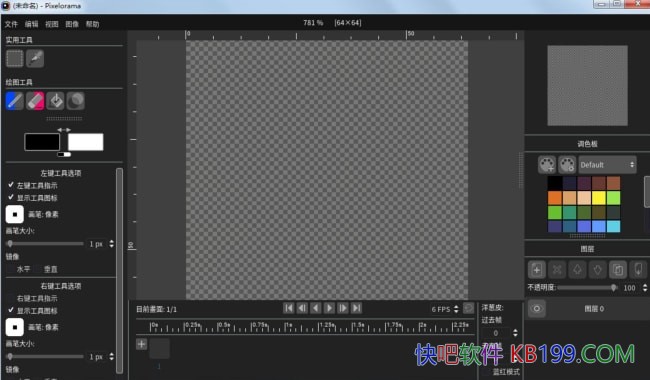Screen dimensions: 650x380
Task: Pick the cyan palette color
Action: [614, 226]
